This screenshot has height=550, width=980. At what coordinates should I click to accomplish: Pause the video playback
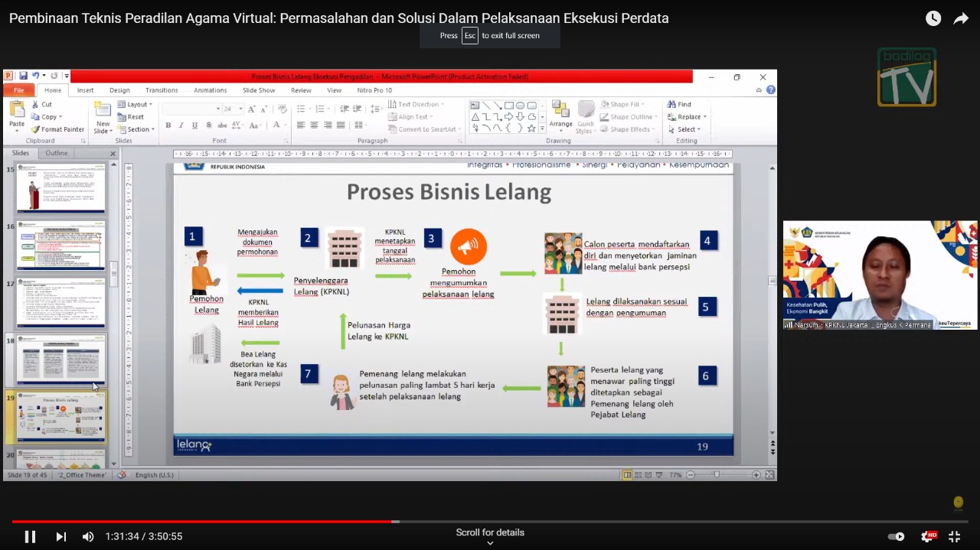(30, 536)
